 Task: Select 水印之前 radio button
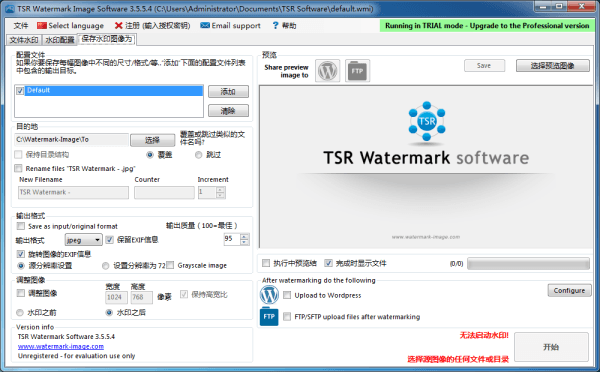click(20, 313)
